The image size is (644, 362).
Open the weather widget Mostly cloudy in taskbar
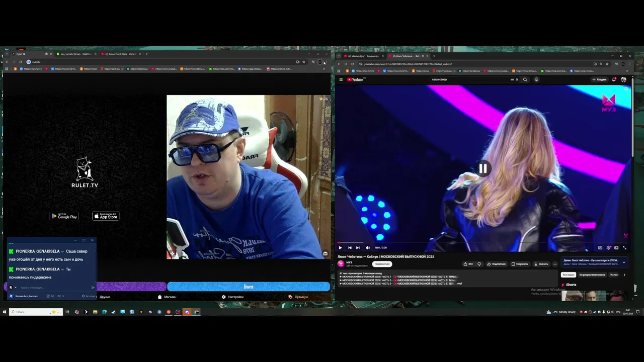tap(560, 312)
